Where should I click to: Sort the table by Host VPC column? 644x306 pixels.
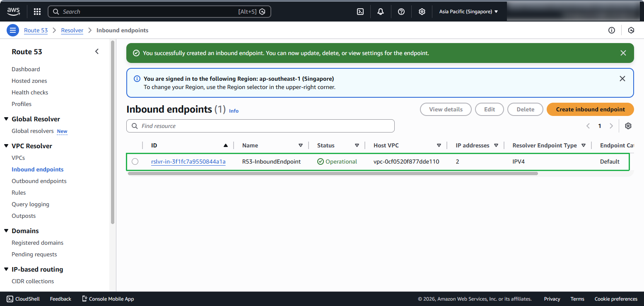(439, 145)
